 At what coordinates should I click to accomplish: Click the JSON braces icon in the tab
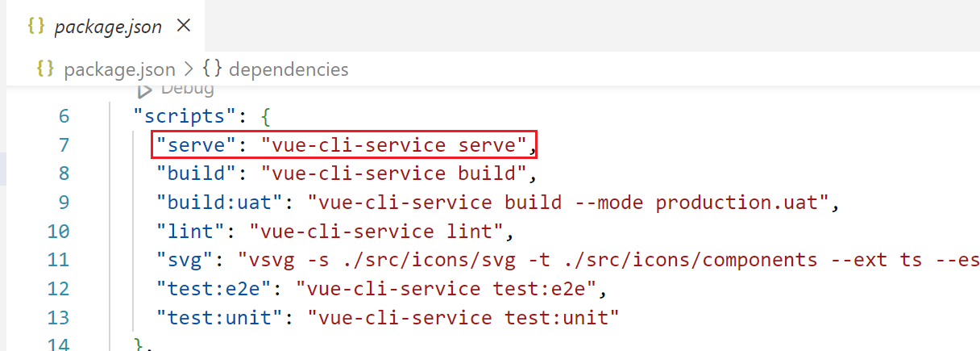[35, 26]
